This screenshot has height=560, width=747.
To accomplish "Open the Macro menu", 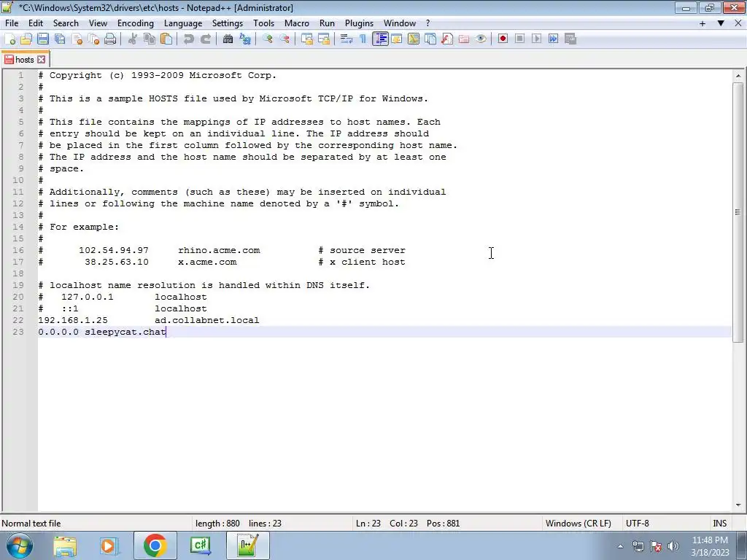I will click(x=297, y=23).
